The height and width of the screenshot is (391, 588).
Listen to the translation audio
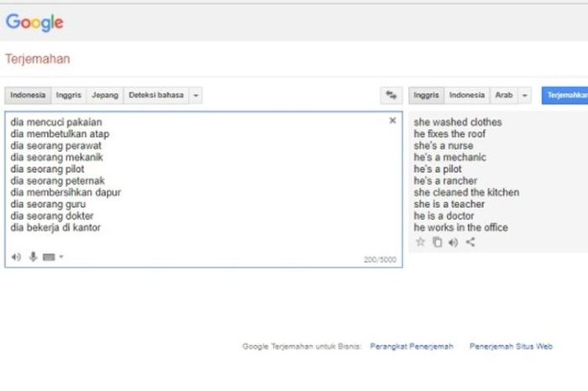[454, 242]
